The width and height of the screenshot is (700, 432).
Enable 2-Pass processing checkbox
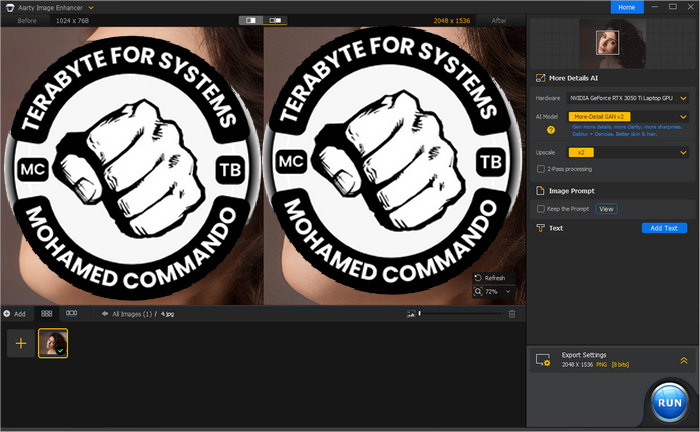tap(541, 169)
